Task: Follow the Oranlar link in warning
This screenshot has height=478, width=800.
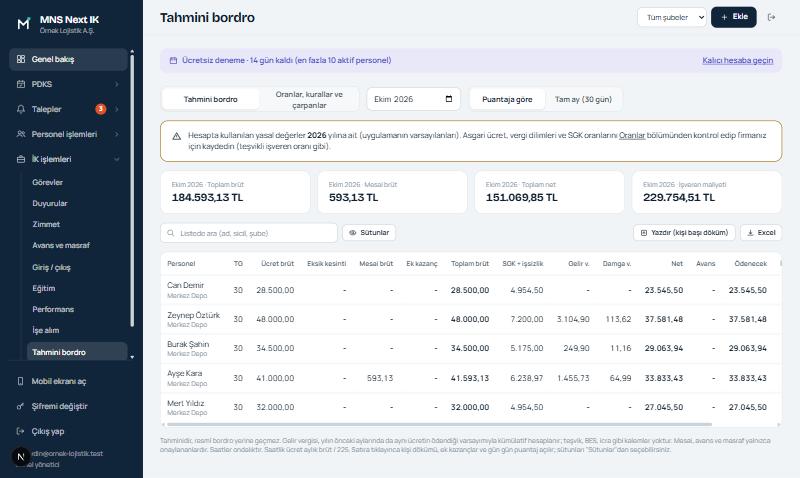Action: pos(632,135)
